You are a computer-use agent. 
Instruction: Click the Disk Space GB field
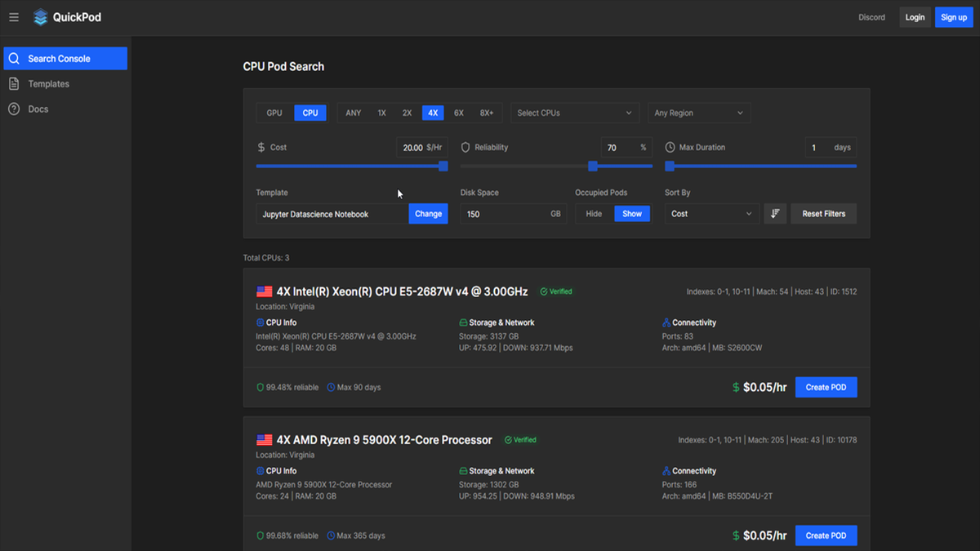[x=513, y=214]
